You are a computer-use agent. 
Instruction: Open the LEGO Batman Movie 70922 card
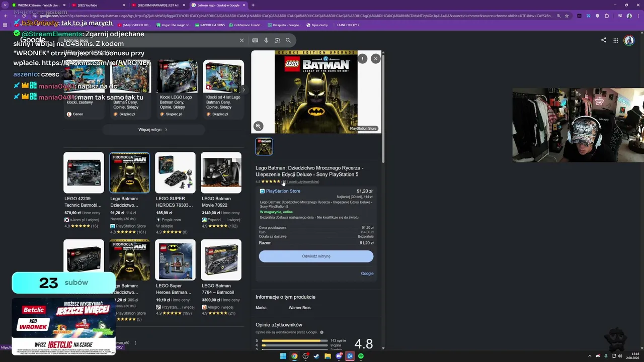pos(221,190)
